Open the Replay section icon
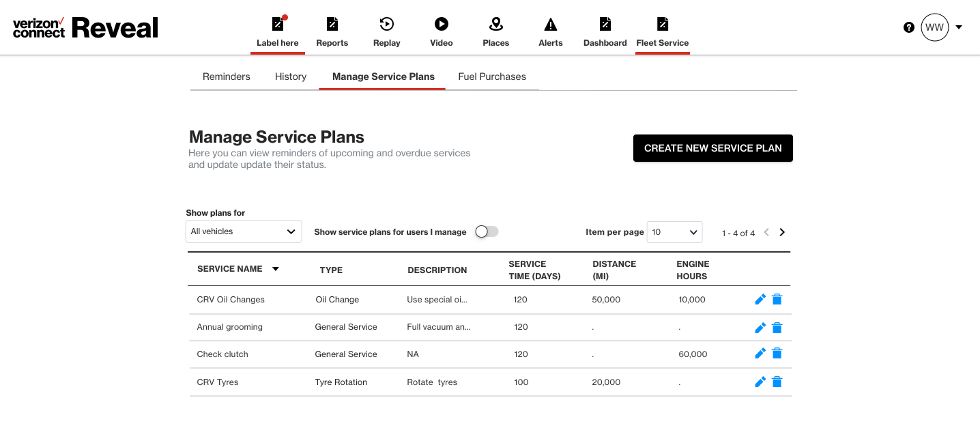This screenshot has width=980, height=426. tap(387, 24)
